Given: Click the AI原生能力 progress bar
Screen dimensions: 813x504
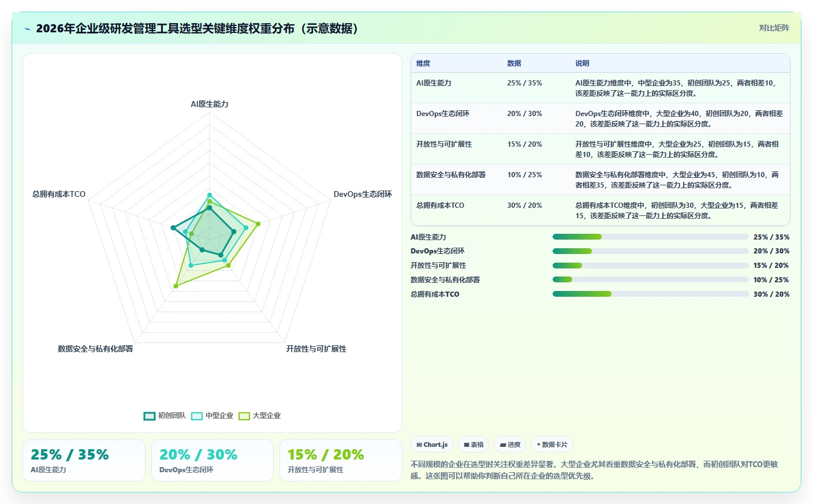Looking at the screenshot, I should click(650, 237).
